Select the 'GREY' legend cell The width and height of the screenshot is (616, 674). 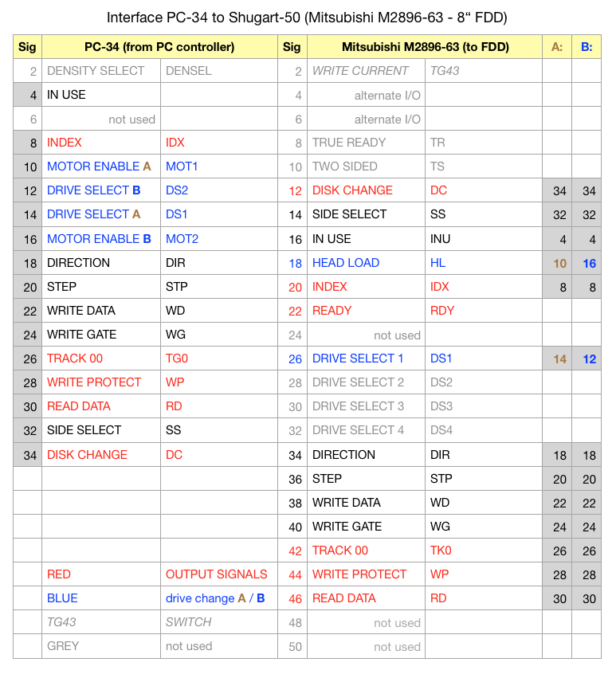[101, 646]
